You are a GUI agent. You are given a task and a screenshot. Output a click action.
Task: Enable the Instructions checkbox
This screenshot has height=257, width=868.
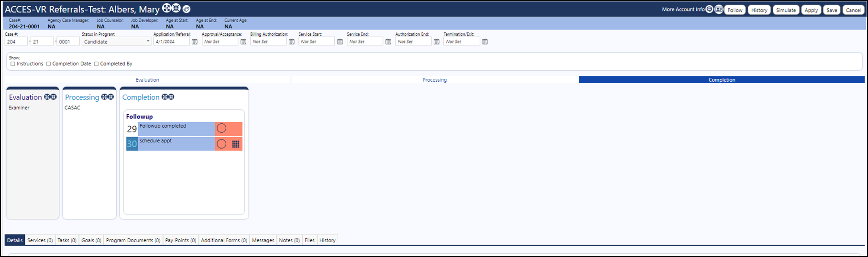point(13,64)
